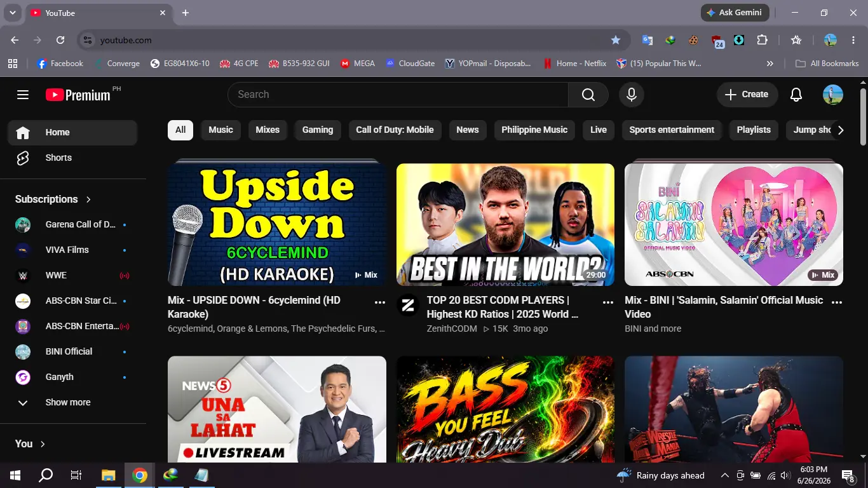Open options for BINI Salamin mix
The height and width of the screenshot is (488, 868).
(837, 302)
